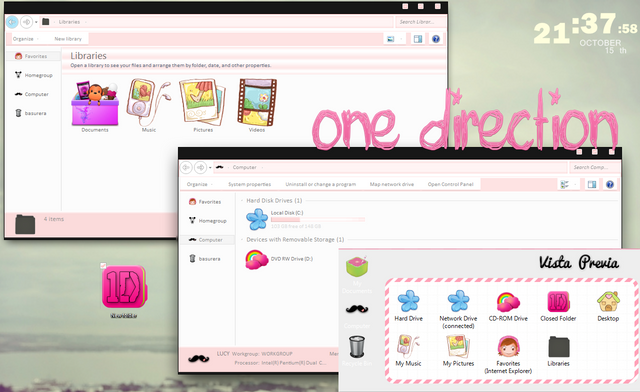The height and width of the screenshot is (392, 640).
Task: Select Computer in Libraries sidebar
Action: 31,94
